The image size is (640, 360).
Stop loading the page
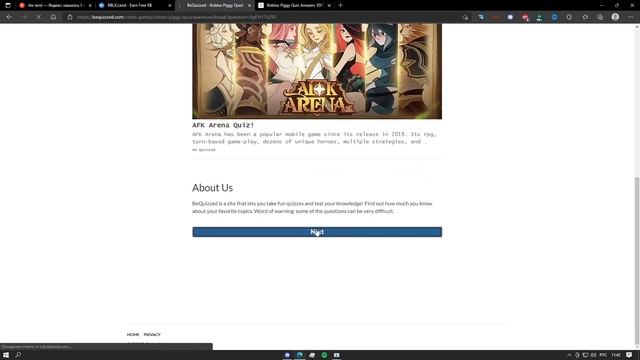[x=38, y=17]
